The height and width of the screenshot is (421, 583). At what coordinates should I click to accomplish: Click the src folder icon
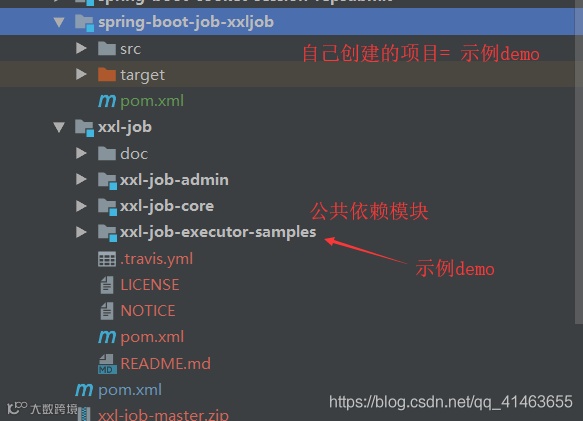107,48
